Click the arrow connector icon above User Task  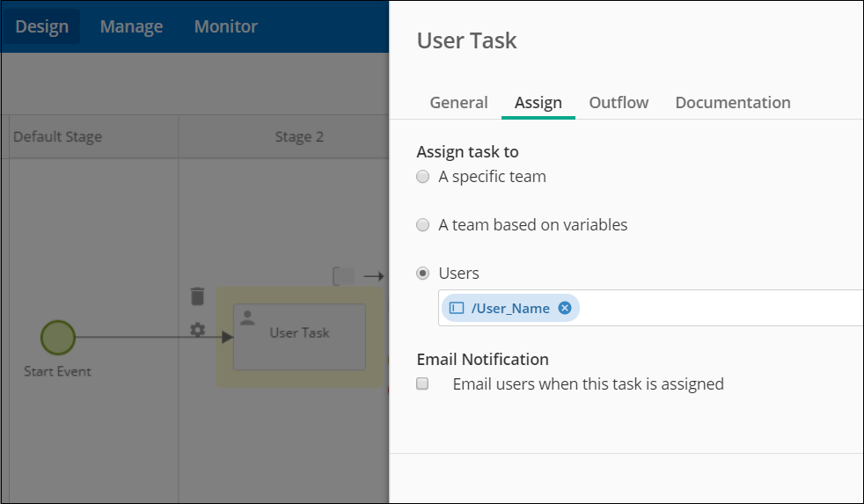[374, 276]
